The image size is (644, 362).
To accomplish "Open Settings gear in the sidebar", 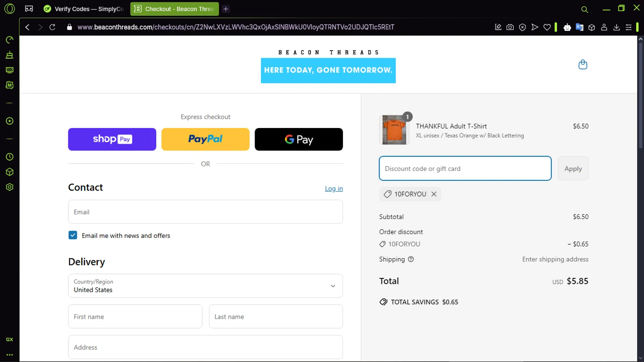I will [x=9, y=187].
